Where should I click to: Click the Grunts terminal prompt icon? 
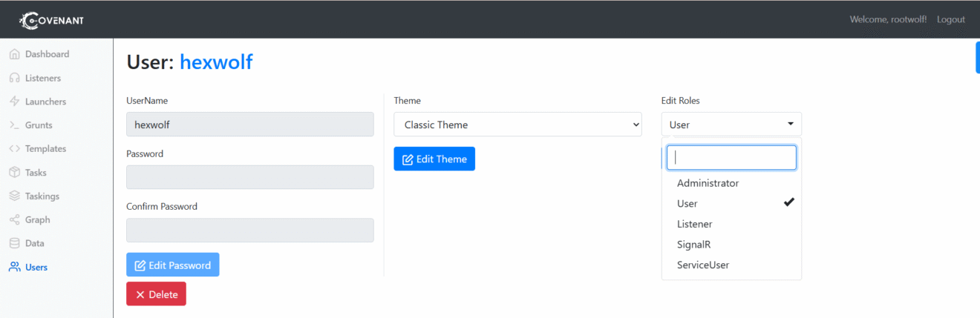pyautogui.click(x=15, y=125)
